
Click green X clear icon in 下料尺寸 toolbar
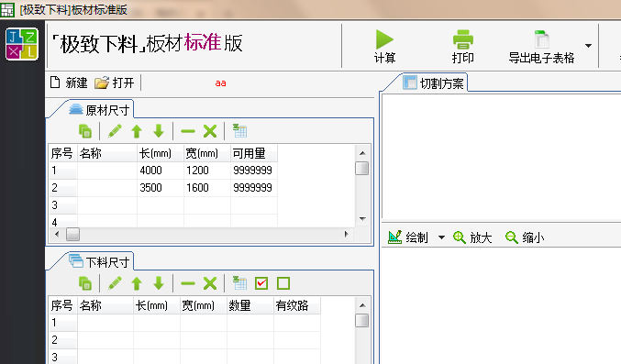point(210,283)
